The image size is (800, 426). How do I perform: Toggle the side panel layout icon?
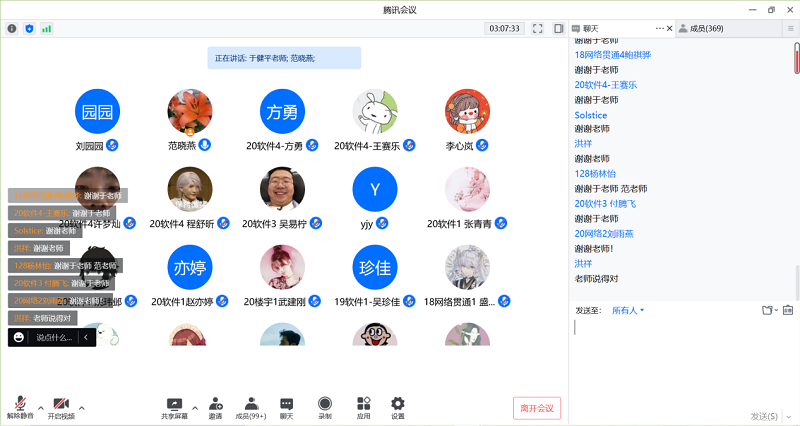558,28
